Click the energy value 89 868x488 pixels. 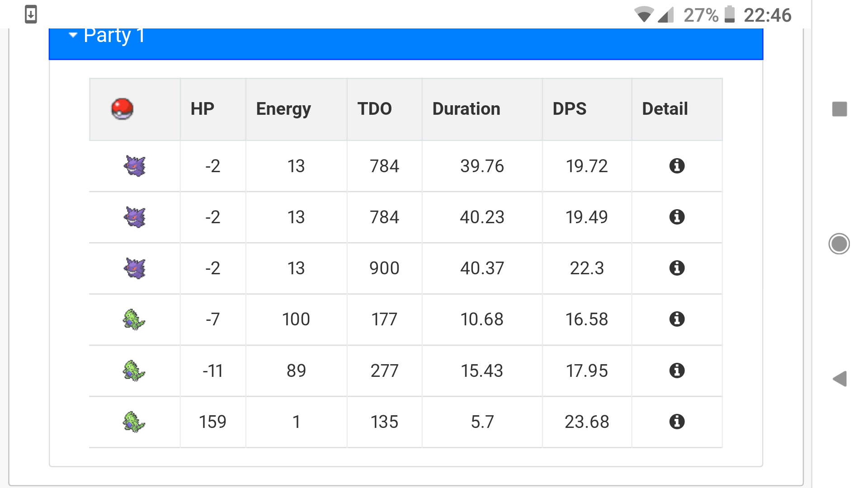click(x=296, y=371)
